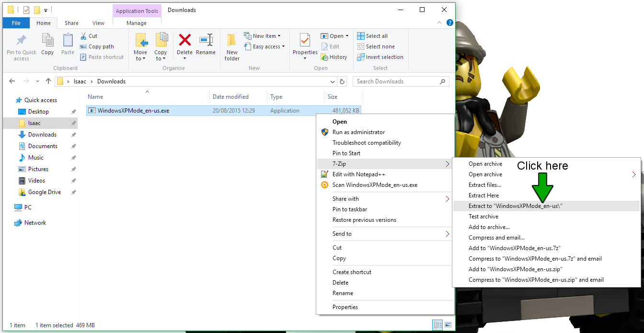This screenshot has width=644, height=333.
Task: Click Add to "WindowsXPMode_en-us.zip" without email
Action: click(x=546, y=269)
